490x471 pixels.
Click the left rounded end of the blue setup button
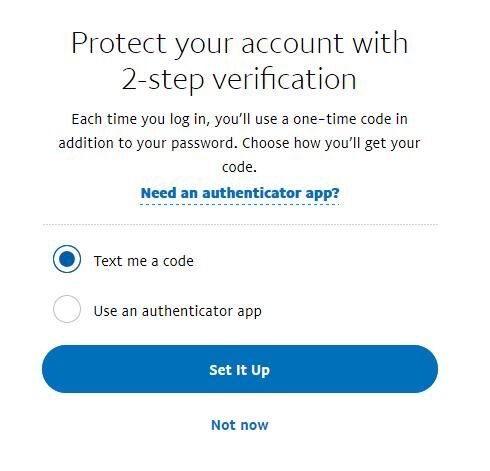pyautogui.click(x=57, y=369)
